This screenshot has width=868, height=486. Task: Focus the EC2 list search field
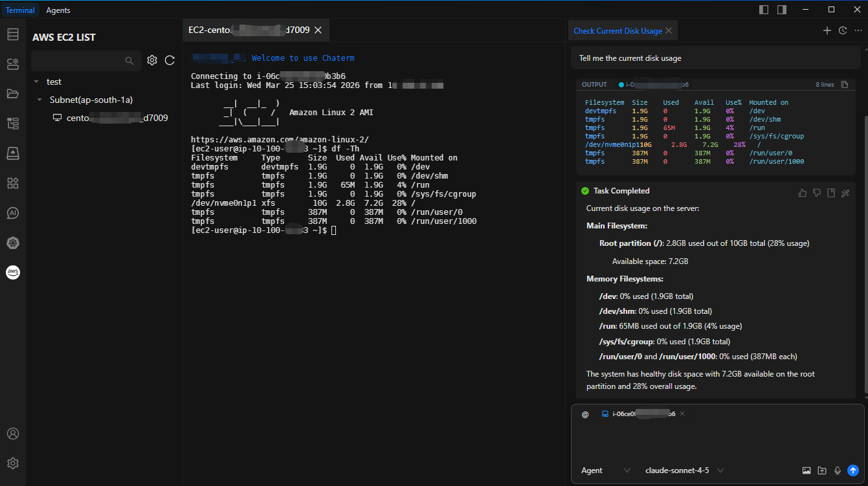pos(86,60)
